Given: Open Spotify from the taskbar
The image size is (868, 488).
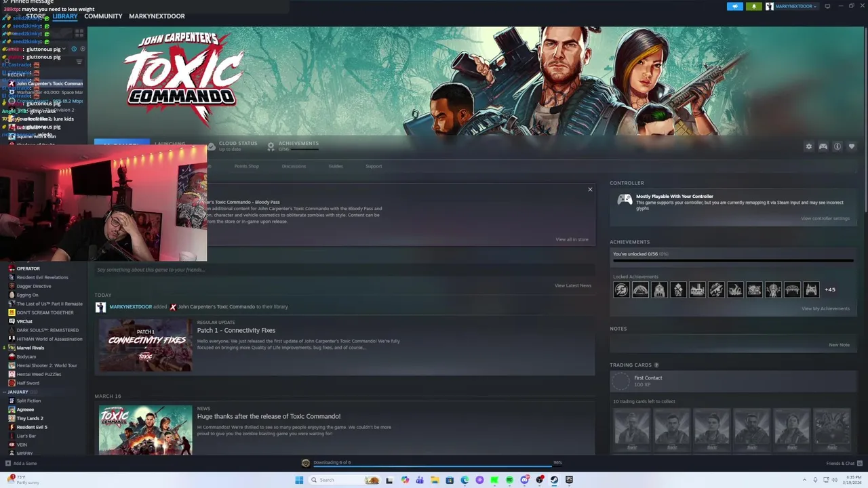Looking at the screenshot, I should pos(509,480).
